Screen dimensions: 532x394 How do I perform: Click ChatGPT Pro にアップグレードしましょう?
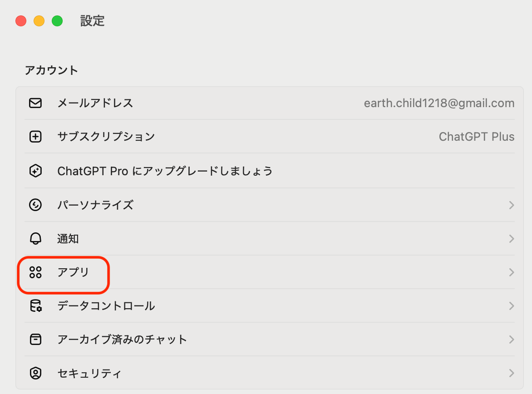[165, 171]
